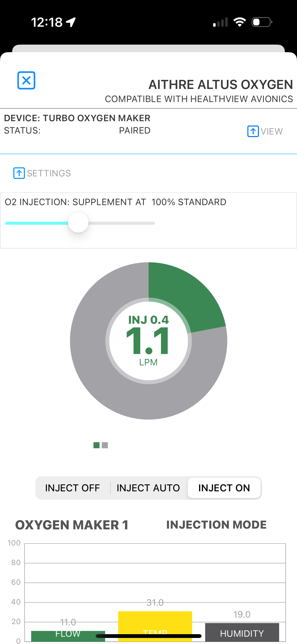Viewport: 297px width, 644px height.
Task: Close the Altus Oxygen panel
Action: 26,81
